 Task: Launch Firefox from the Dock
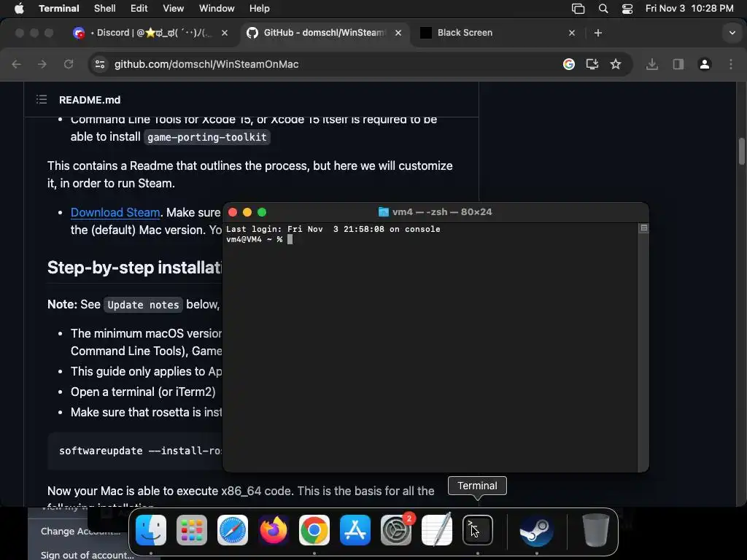pos(274,530)
